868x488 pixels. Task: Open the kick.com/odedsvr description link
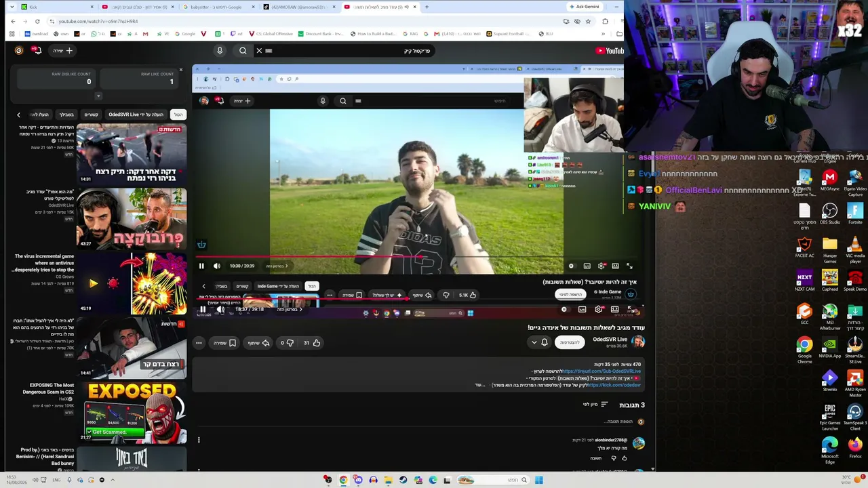pos(614,385)
